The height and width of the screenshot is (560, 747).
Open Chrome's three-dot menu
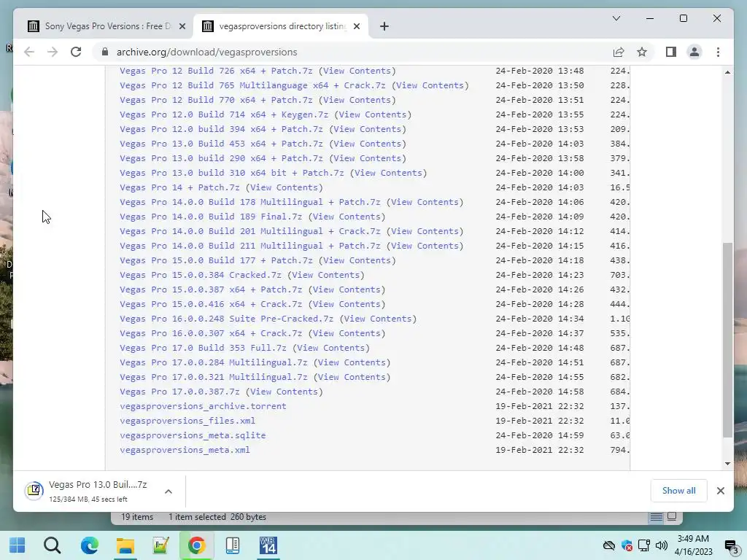[718, 52]
